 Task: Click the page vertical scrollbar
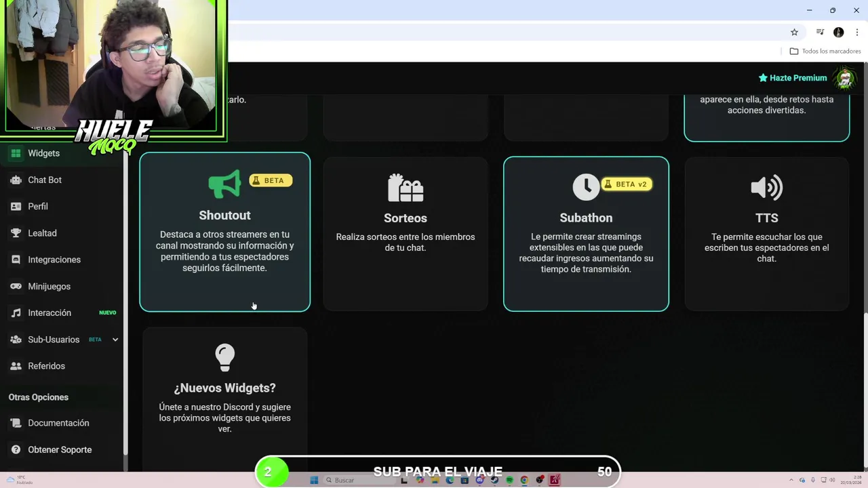pos(865,392)
